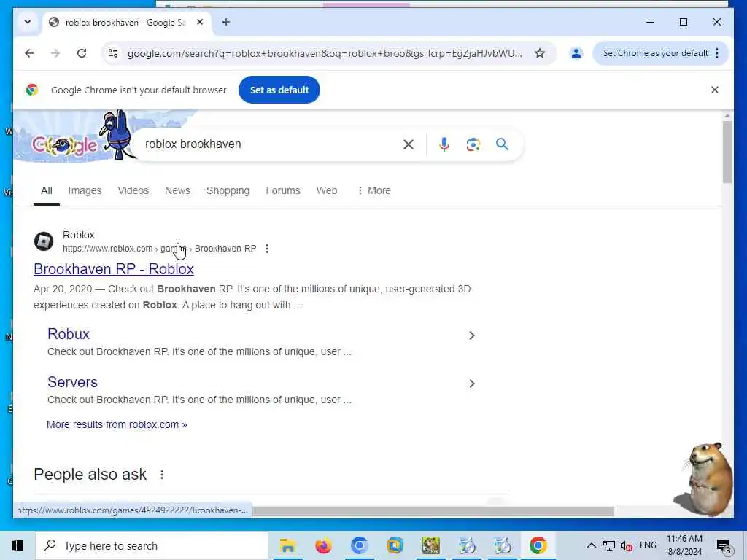Open the Chrome profile icon

[x=576, y=53]
